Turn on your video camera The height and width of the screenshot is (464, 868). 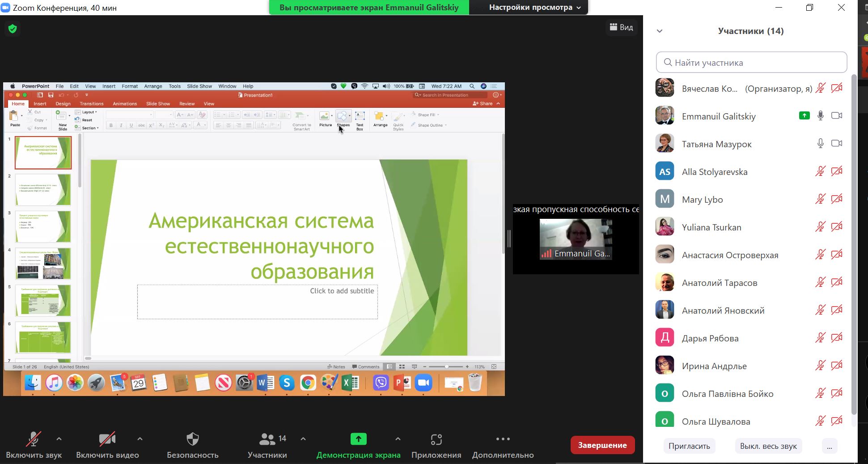pyautogui.click(x=107, y=439)
